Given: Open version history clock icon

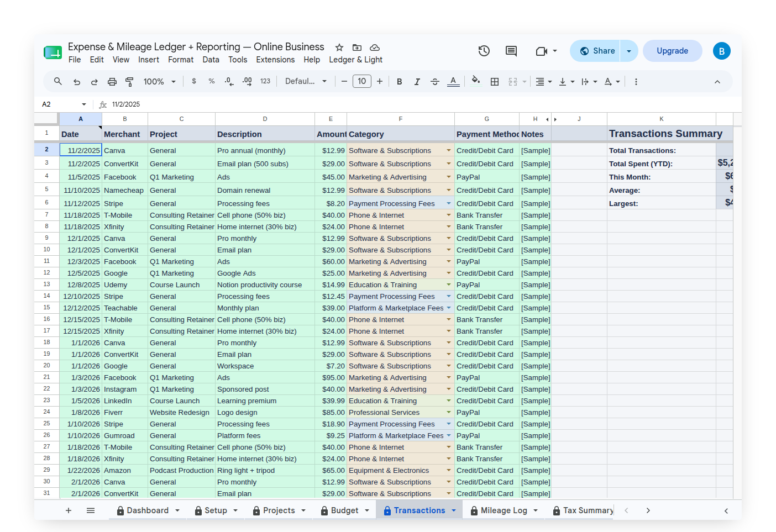Looking at the screenshot, I should click(x=484, y=51).
